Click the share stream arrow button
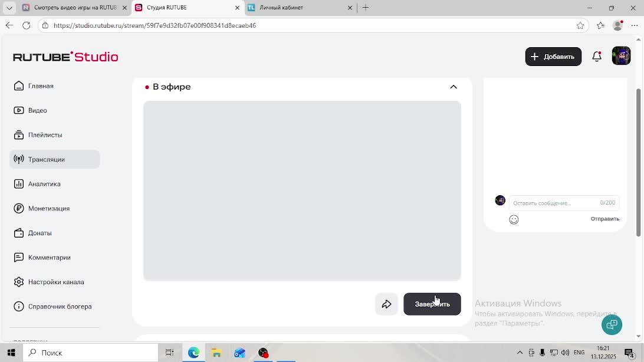Image resolution: width=644 pixels, height=362 pixels. [x=386, y=304]
